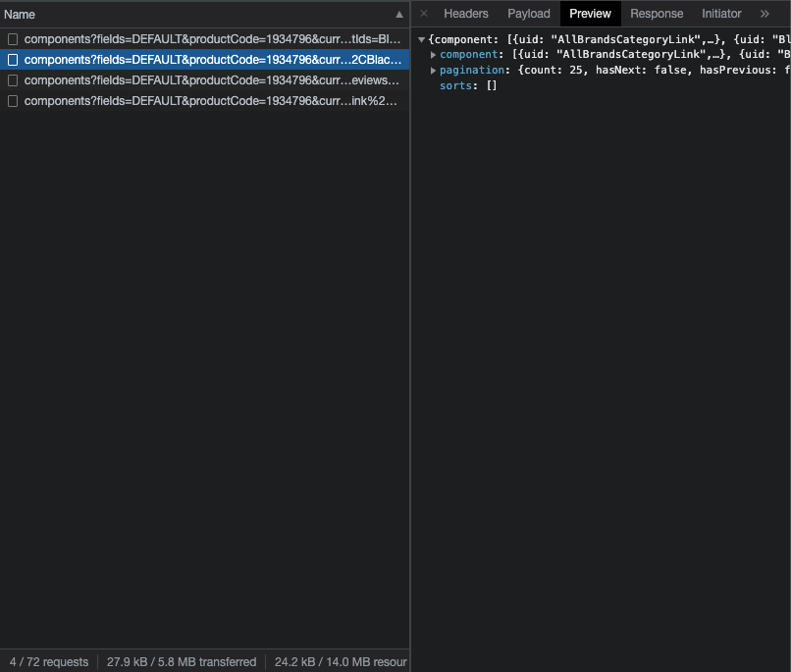The width and height of the screenshot is (791, 672).
Task: Click the pagination disclosure triangle icon
Action: tap(432, 70)
